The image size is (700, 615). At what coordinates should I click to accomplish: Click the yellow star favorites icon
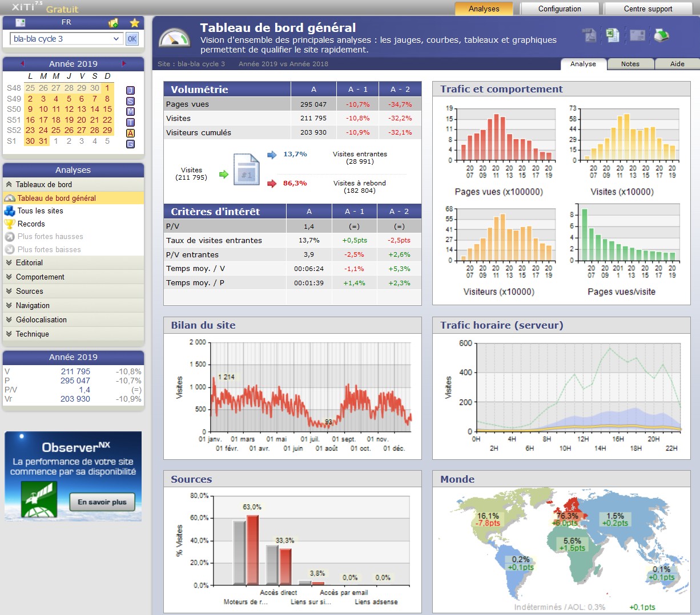click(x=134, y=23)
